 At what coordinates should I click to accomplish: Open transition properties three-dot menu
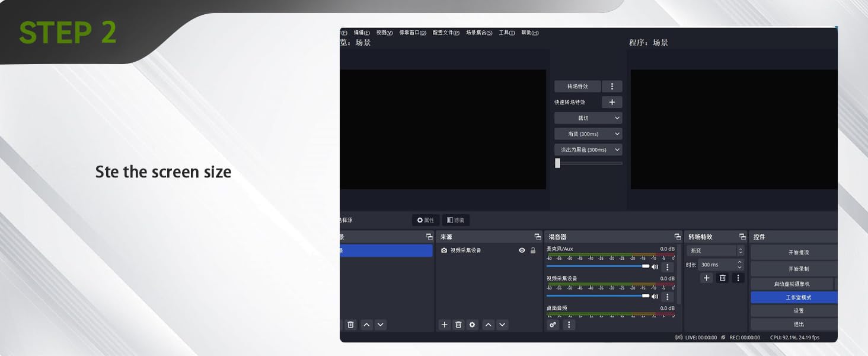tap(738, 278)
